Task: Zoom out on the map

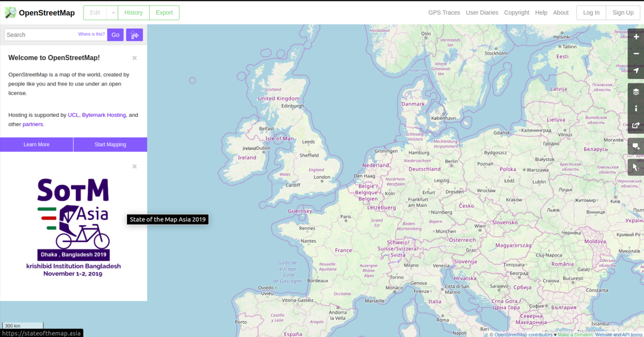Action: [x=636, y=54]
